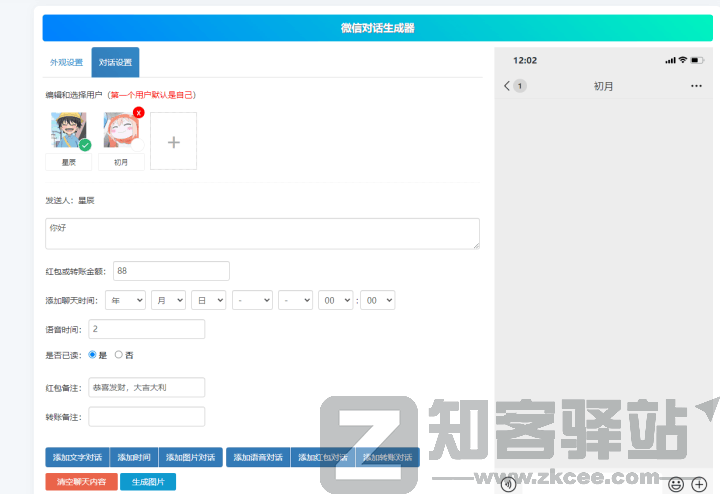Screen dimensions: 720x494
Task: Edit the 星辰 name field
Action: tap(68, 163)
